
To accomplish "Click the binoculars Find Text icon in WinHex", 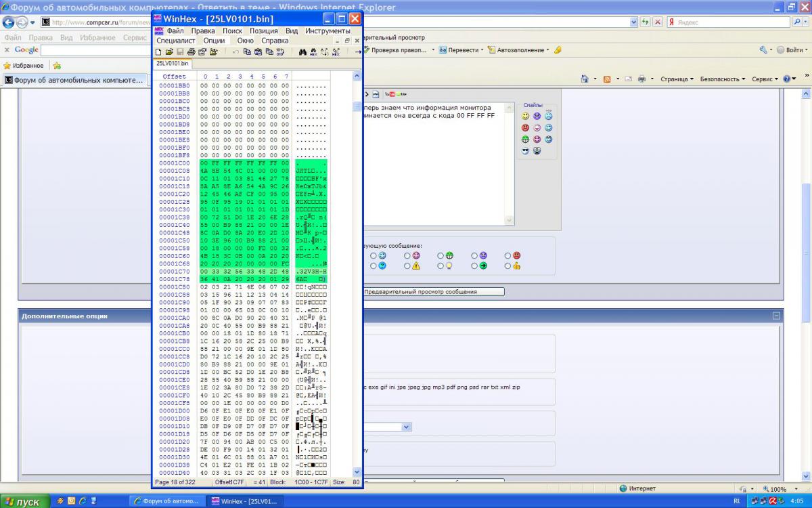I will (x=302, y=51).
